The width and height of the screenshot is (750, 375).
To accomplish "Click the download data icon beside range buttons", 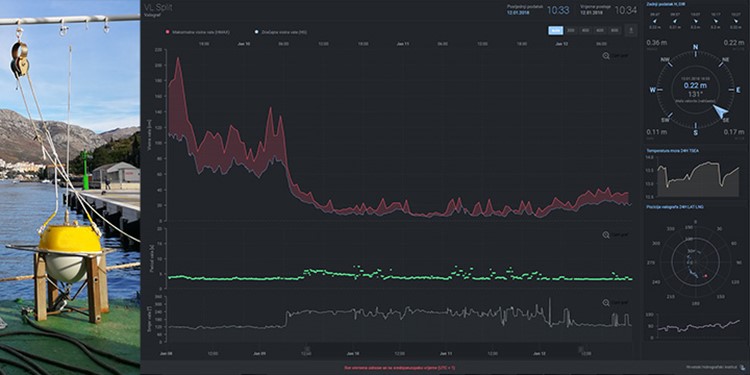I will pyautogui.click(x=631, y=30).
